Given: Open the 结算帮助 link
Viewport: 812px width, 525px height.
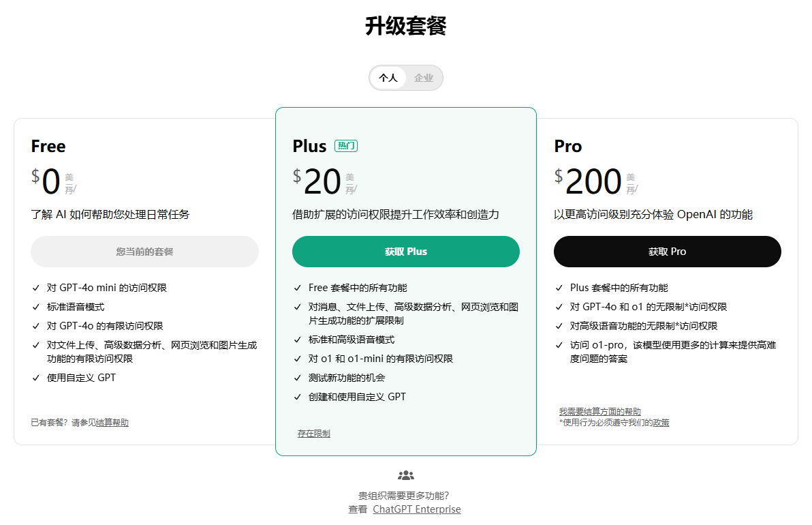Looking at the screenshot, I should point(112,423).
